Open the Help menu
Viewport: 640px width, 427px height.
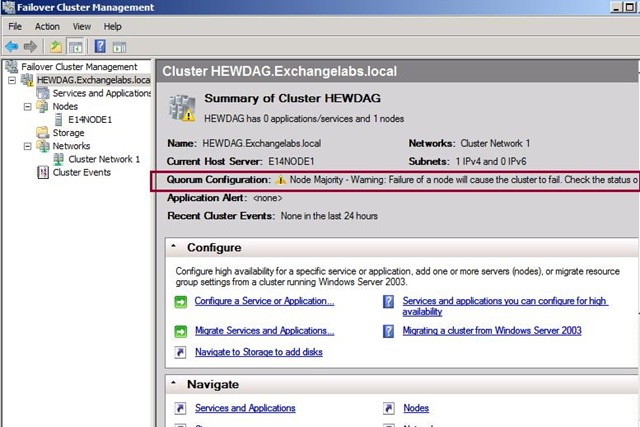point(112,27)
